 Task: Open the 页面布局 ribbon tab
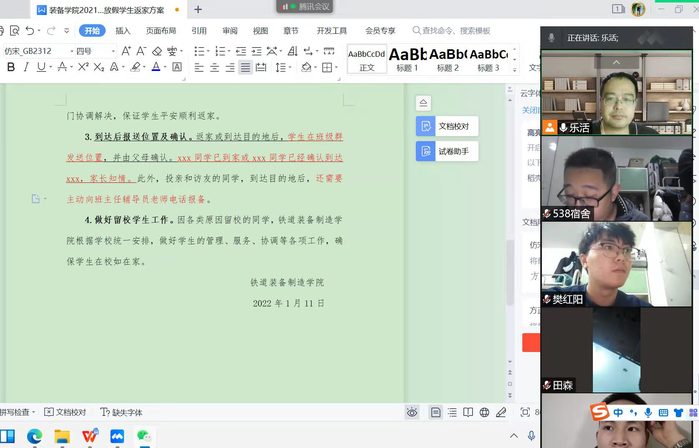click(x=161, y=30)
